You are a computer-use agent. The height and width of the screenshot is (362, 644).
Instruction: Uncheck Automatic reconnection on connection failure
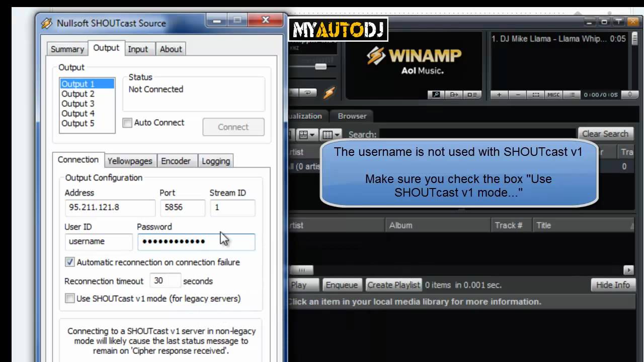point(70,262)
